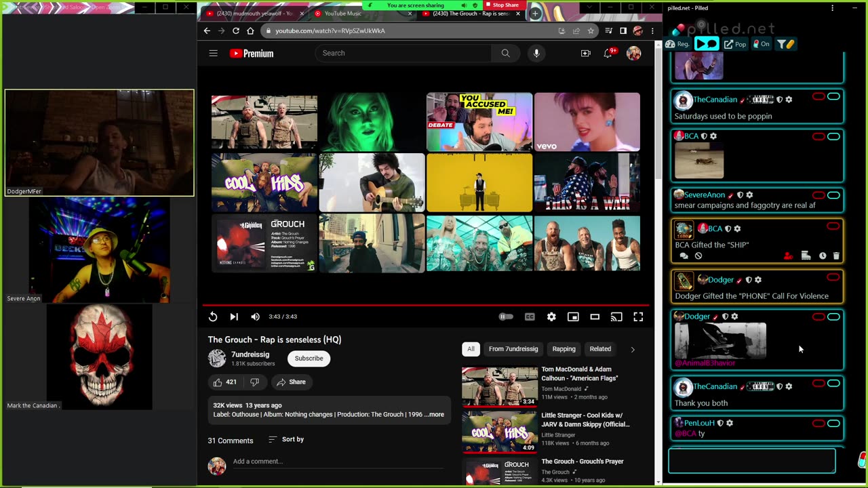Select the Related filter chip
The width and height of the screenshot is (868, 488).
600,349
